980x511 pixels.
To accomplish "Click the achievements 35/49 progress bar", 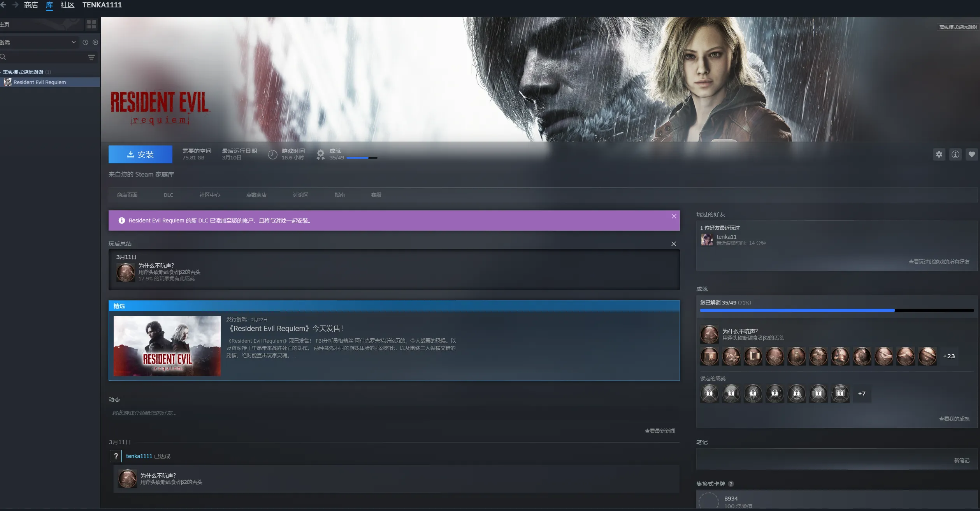I will 362,158.
